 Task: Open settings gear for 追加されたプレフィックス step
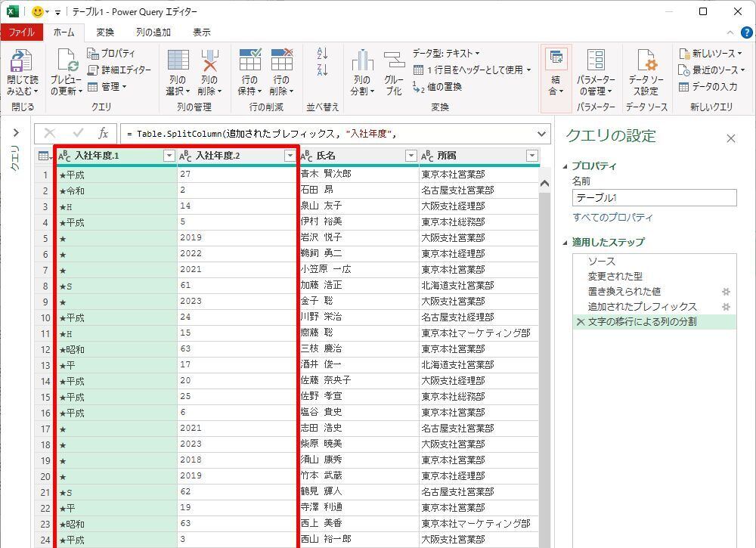(726, 307)
